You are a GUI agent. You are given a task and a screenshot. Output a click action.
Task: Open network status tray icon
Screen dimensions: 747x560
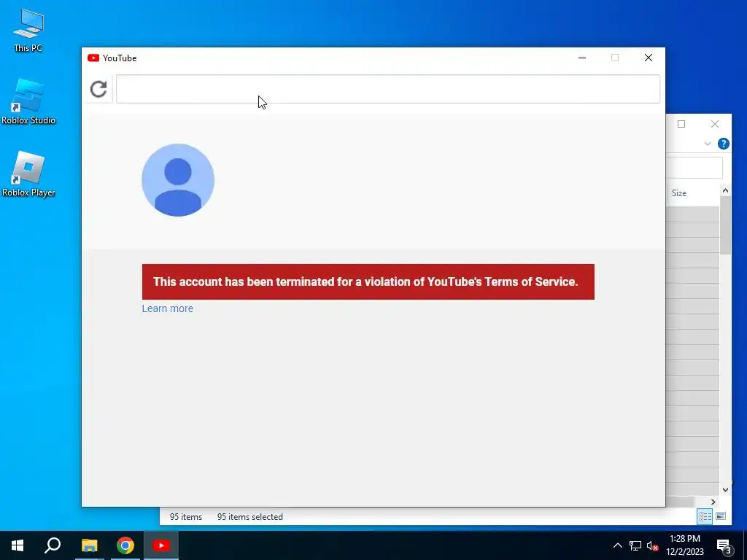[x=635, y=545]
